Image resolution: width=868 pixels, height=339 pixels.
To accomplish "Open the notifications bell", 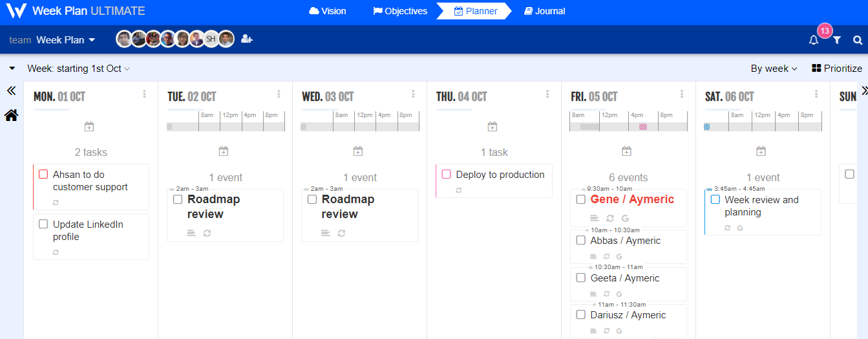I will (x=814, y=40).
